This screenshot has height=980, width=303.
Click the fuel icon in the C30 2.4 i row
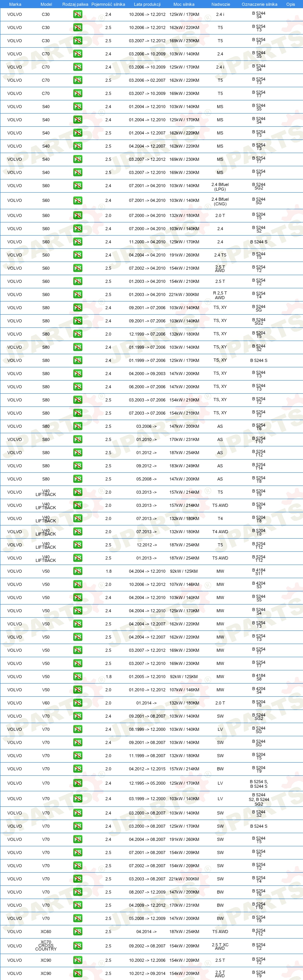point(77,14)
